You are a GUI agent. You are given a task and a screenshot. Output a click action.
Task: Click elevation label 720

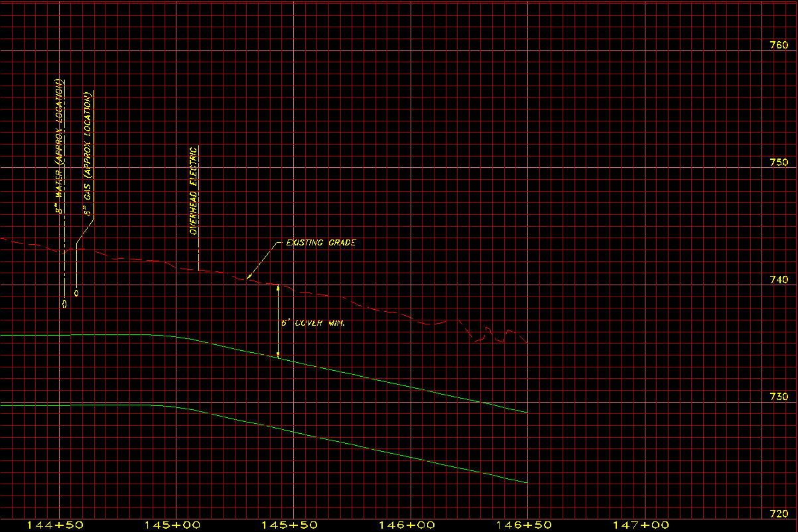(778, 513)
